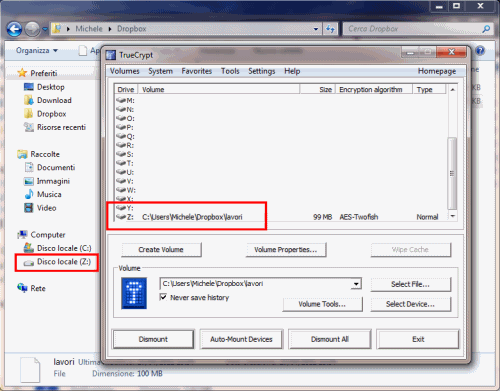The image size is (500, 391).
Task: Click the Explorer back arrow button
Action: click(15, 29)
